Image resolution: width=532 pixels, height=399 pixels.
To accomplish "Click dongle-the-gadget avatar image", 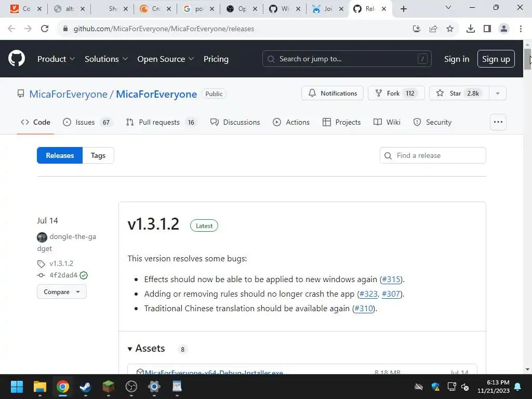I will click(42, 237).
